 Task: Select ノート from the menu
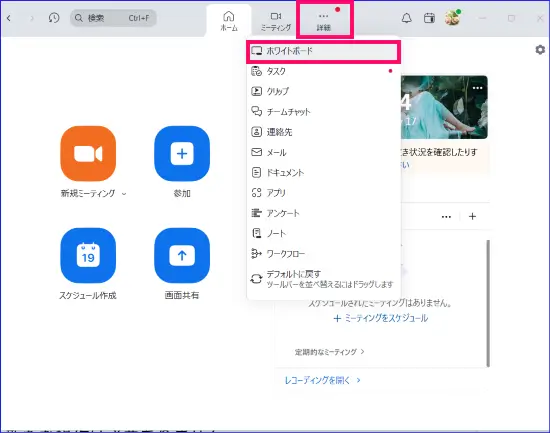click(x=323, y=233)
